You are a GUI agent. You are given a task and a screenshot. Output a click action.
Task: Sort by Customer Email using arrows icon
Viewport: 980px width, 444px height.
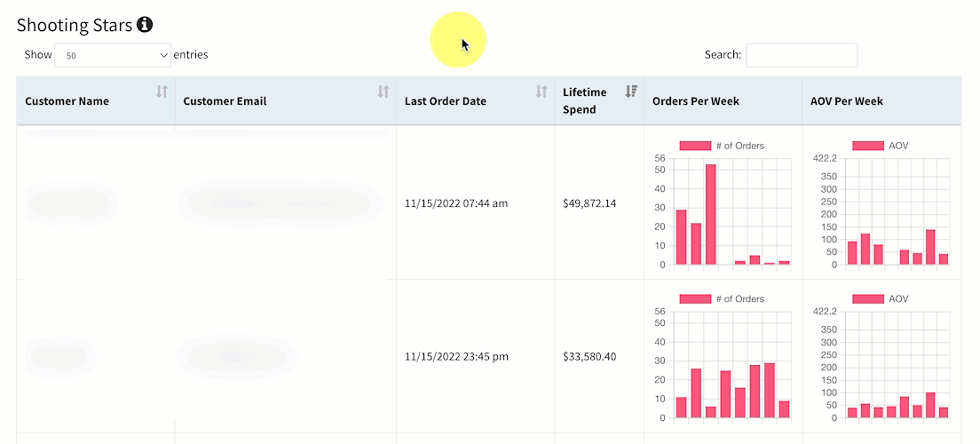(383, 91)
